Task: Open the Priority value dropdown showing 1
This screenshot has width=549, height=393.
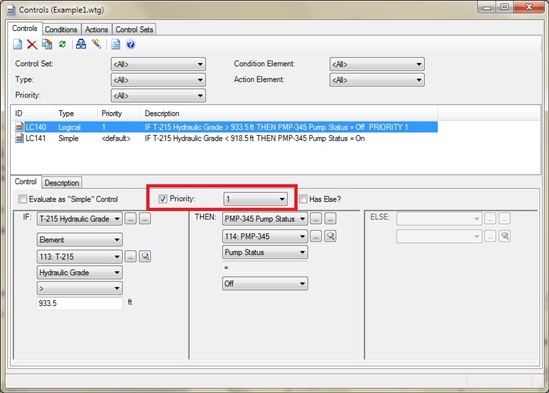Action: tap(255, 199)
